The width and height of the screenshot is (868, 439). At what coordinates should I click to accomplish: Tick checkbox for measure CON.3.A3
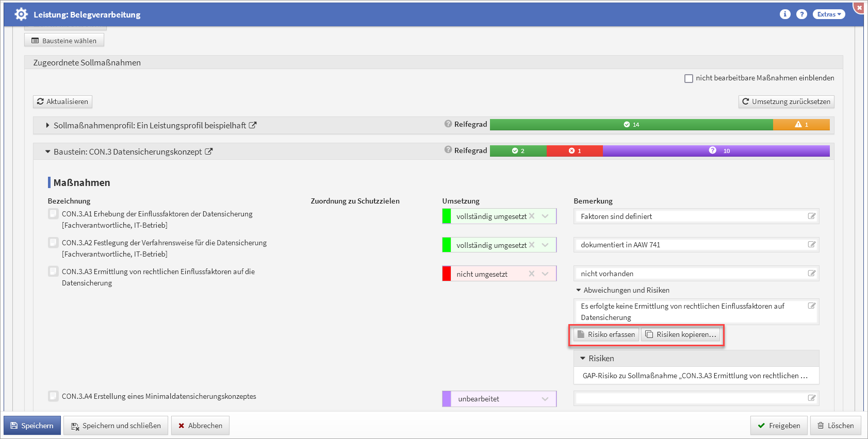[x=53, y=272]
